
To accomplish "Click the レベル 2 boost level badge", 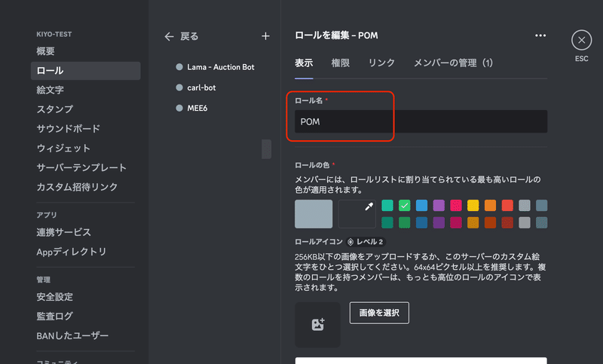I will click(x=366, y=242).
